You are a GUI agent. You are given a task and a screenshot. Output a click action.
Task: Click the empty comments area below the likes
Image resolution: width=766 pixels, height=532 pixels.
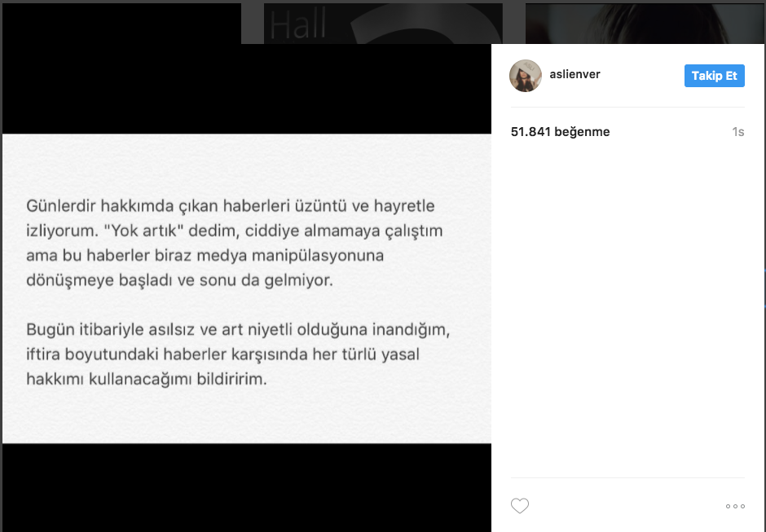click(627, 308)
